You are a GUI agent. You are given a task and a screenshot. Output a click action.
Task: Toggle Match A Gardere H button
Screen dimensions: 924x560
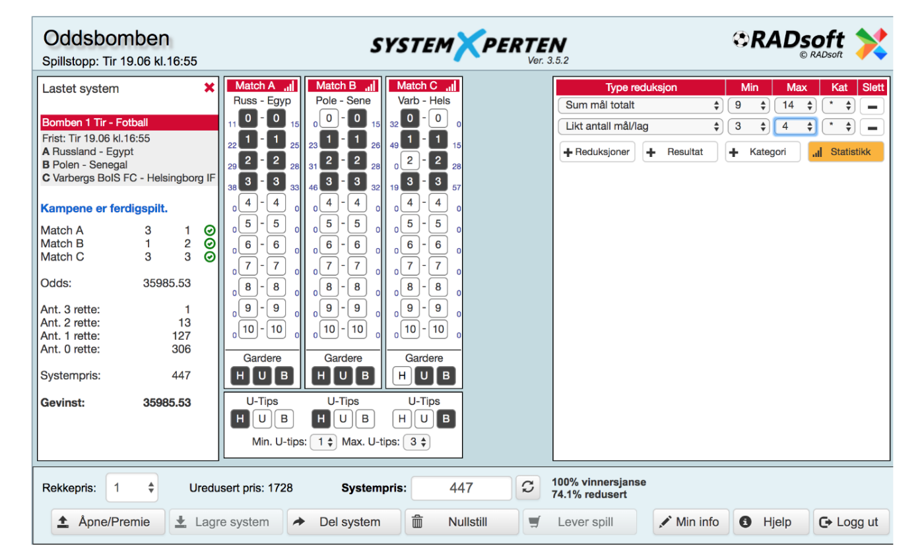[240, 376]
